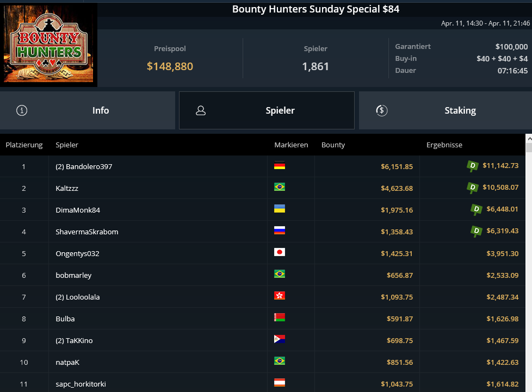Click the $11,142.73 result amount
The image size is (532, 392).
pyautogui.click(x=500, y=165)
